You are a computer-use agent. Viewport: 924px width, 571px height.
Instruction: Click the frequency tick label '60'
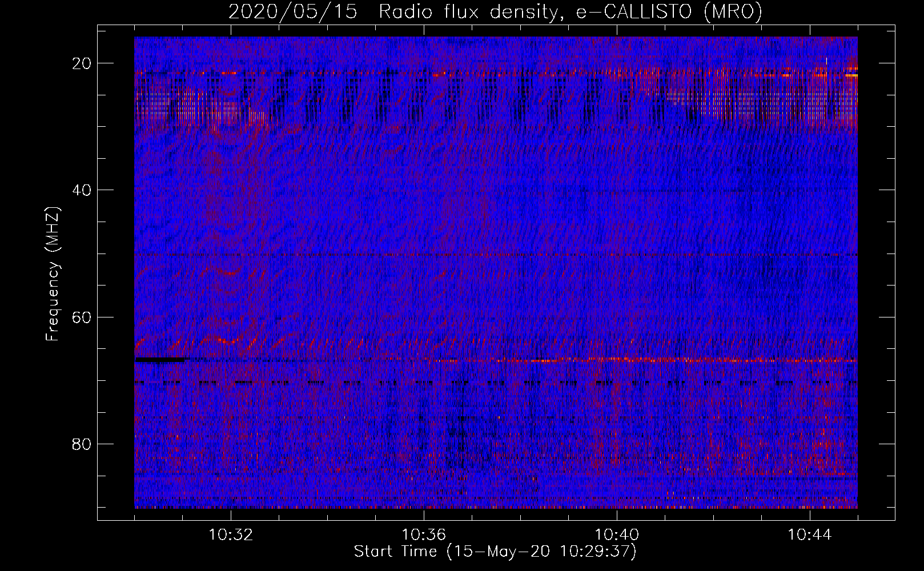click(x=82, y=317)
